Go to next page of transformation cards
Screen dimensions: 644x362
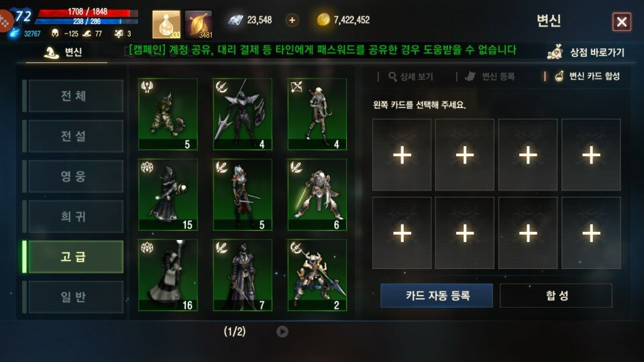coord(282,331)
